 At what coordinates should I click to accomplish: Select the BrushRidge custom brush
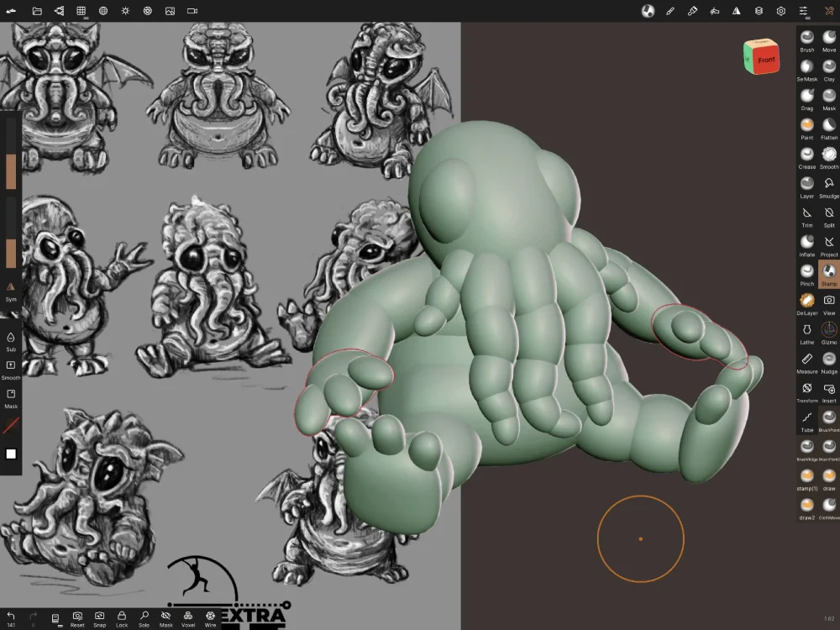(806, 450)
